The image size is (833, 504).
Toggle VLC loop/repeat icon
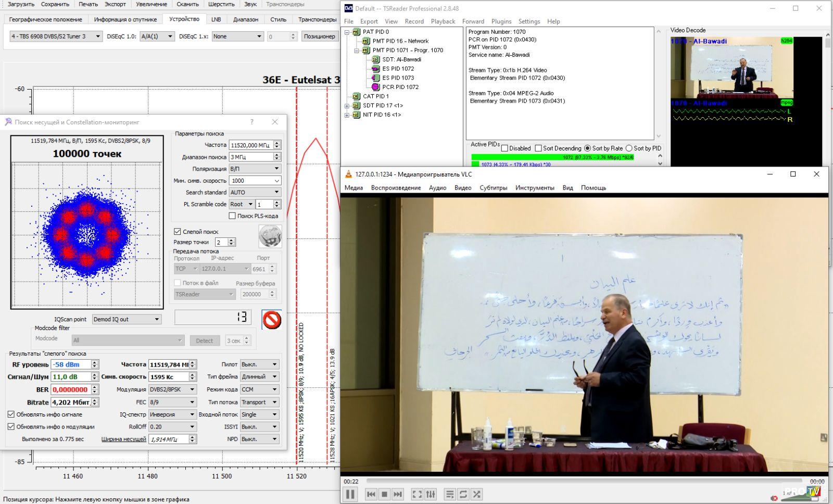pos(463,494)
